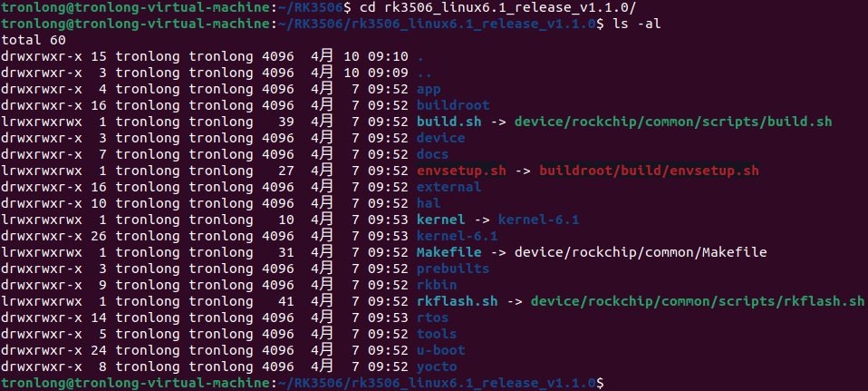Click the 'kernel-6.1' directory name in the drwxrwxr-x row
Screen dimensions: 868x391
[458, 236]
